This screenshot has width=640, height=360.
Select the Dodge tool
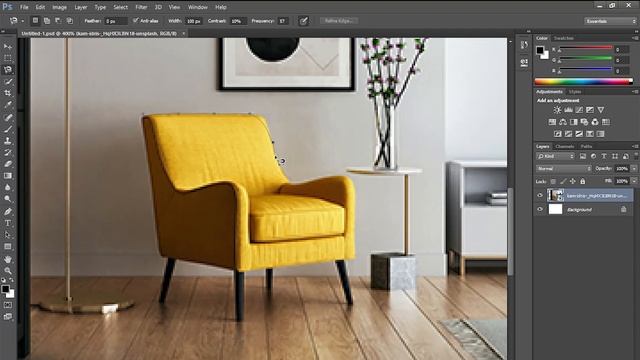coord(8,199)
